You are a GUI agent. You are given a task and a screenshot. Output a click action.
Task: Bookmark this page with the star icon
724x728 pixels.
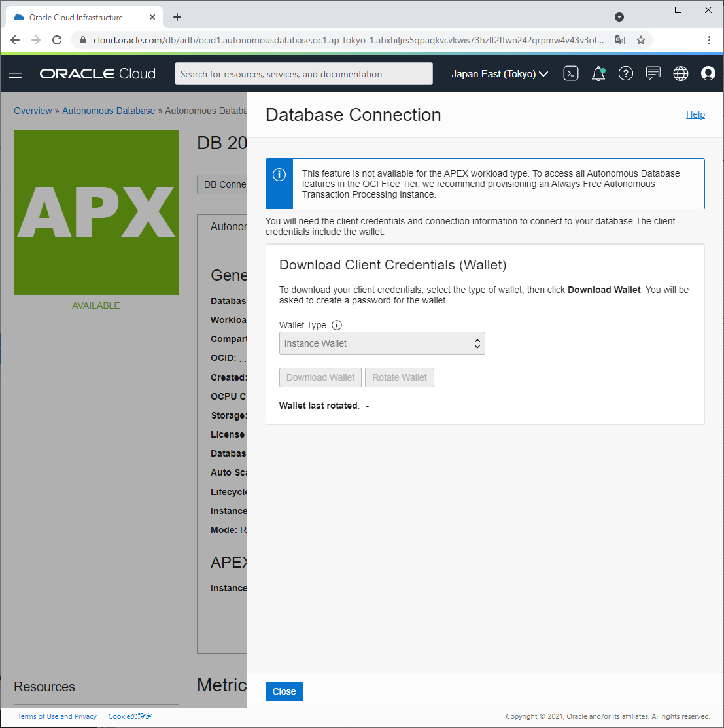641,40
